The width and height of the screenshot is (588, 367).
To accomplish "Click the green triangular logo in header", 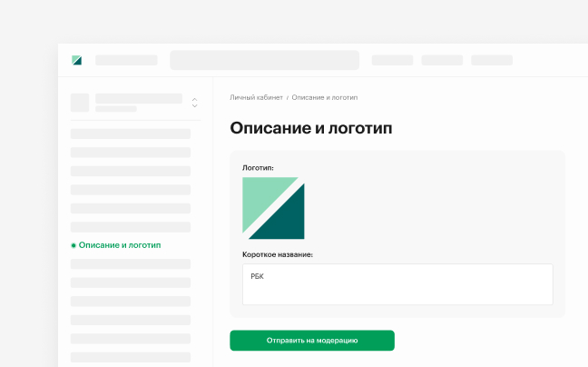I will [76, 60].
